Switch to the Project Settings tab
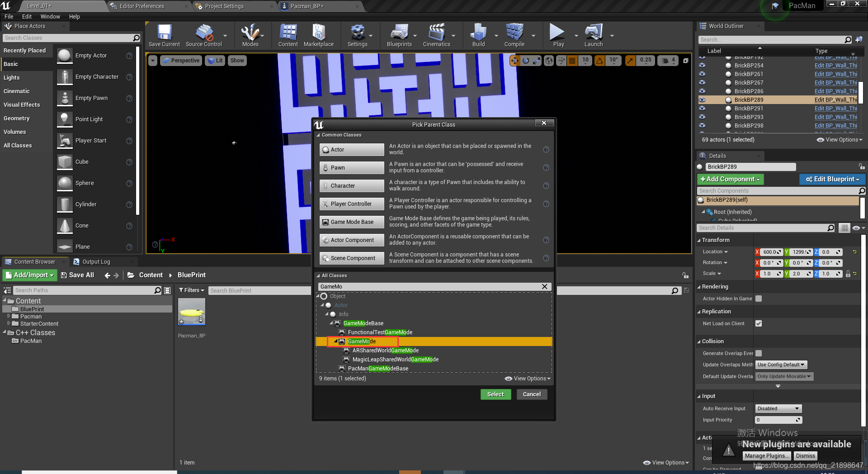This screenshot has height=474, width=868. [x=224, y=6]
